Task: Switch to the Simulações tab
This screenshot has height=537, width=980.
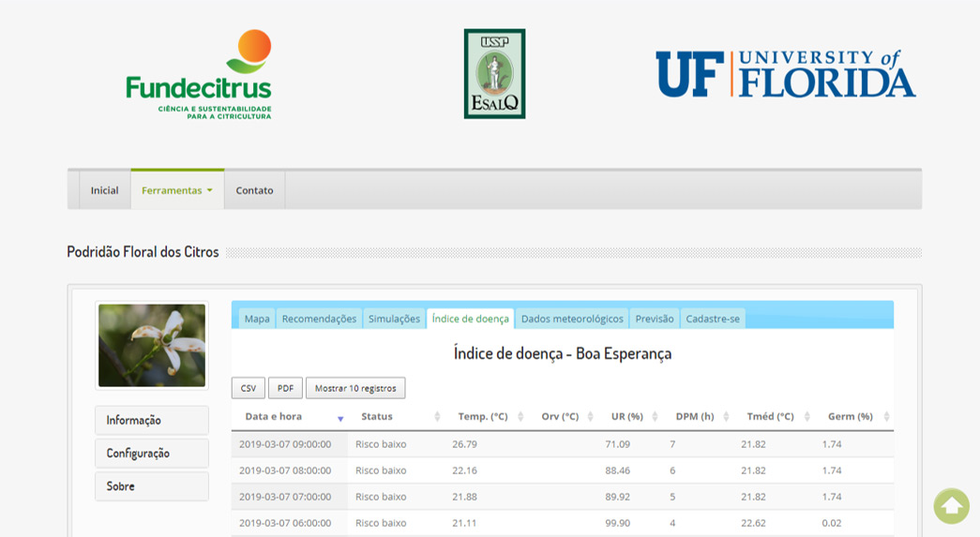Action: tap(394, 319)
